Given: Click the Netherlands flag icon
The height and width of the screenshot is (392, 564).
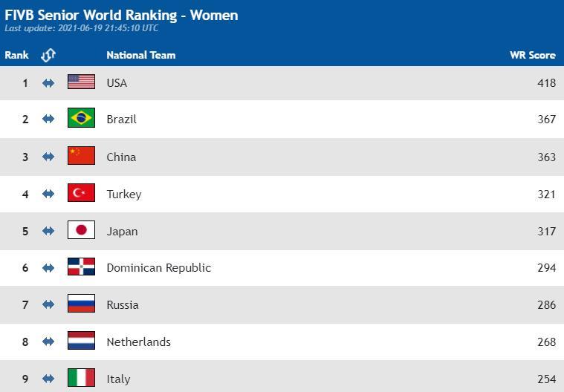Looking at the screenshot, I should (x=81, y=341).
